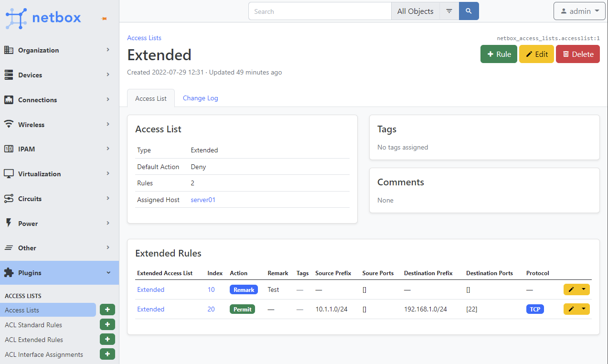Click the green plus next to ACL Standard Rules
This screenshot has height=364, width=608.
point(107,324)
